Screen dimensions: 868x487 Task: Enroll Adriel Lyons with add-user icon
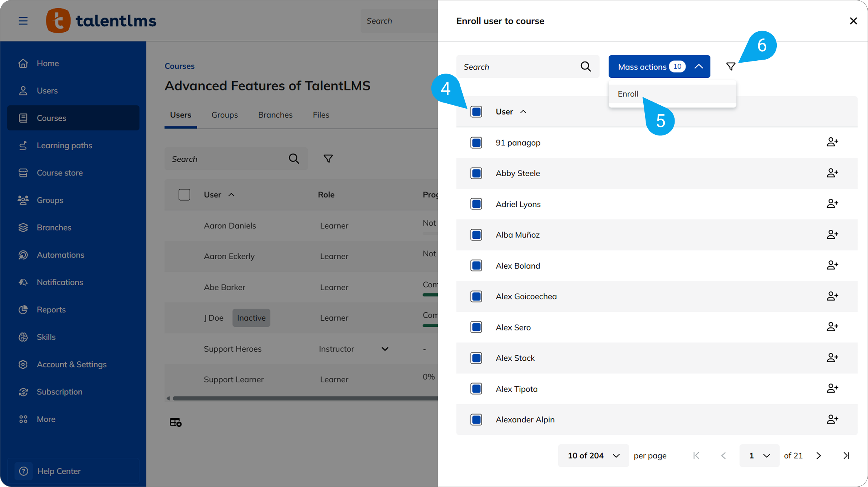tap(832, 204)
